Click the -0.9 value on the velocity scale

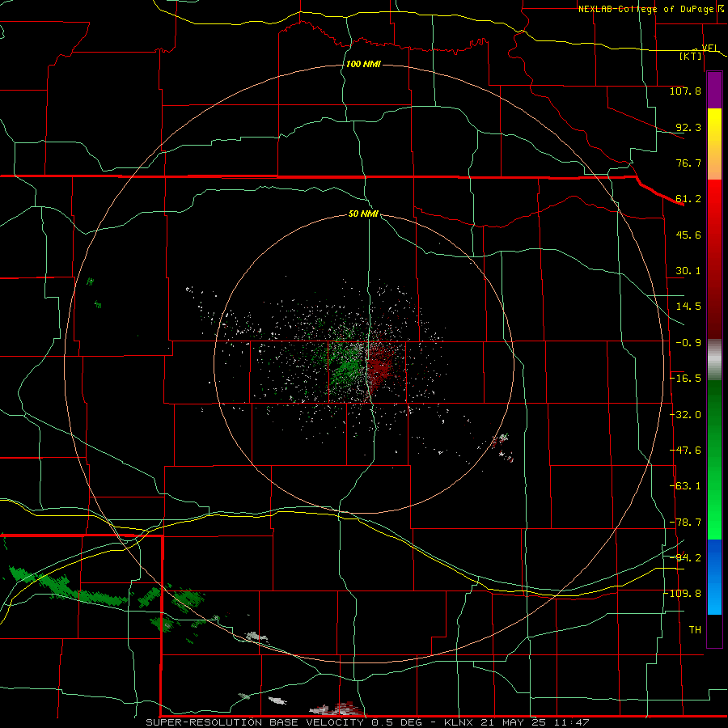pos(688,343)
